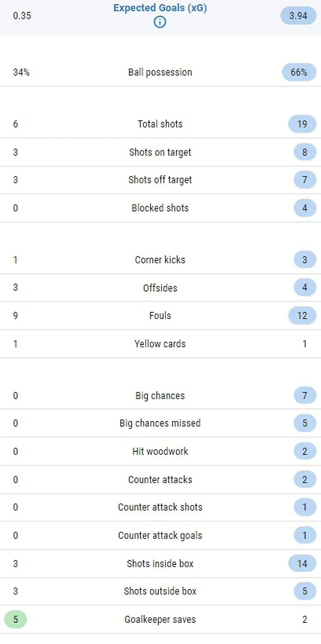The width and height of the screenshot is (321, 644).
Task: Click the Shots on target label
Action: 160,152
